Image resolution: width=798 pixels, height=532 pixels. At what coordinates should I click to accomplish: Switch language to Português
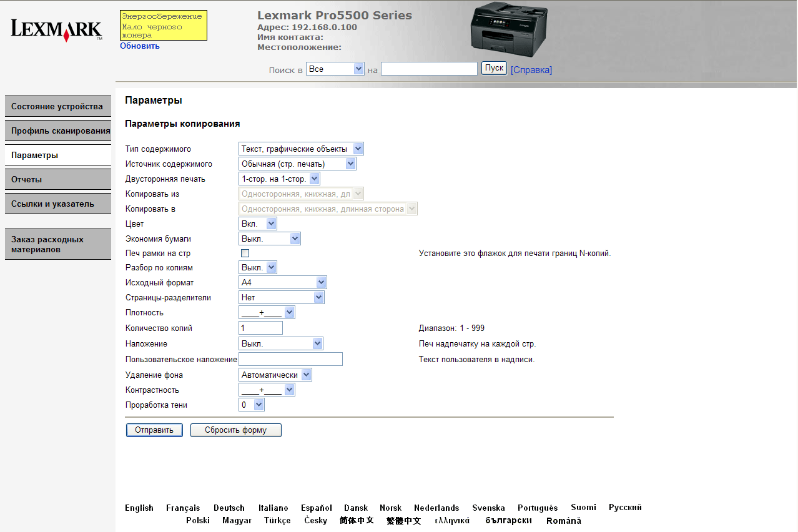pos(538,508)
